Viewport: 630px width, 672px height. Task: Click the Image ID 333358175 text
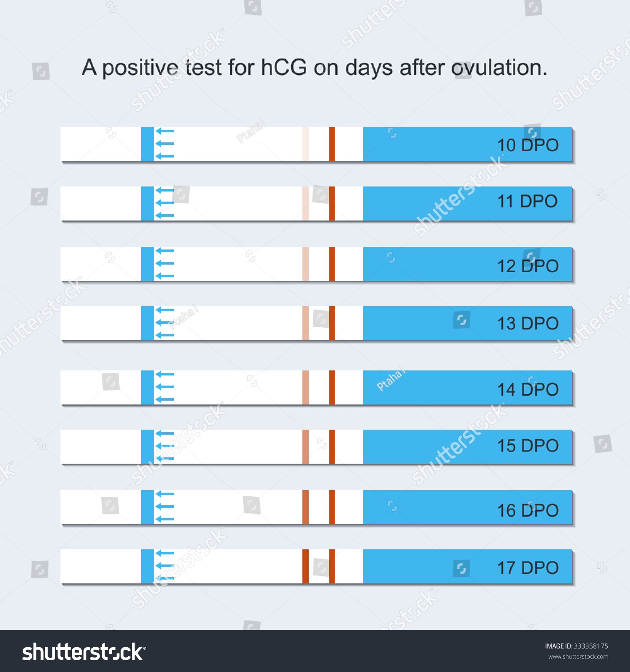click(576, 646)
